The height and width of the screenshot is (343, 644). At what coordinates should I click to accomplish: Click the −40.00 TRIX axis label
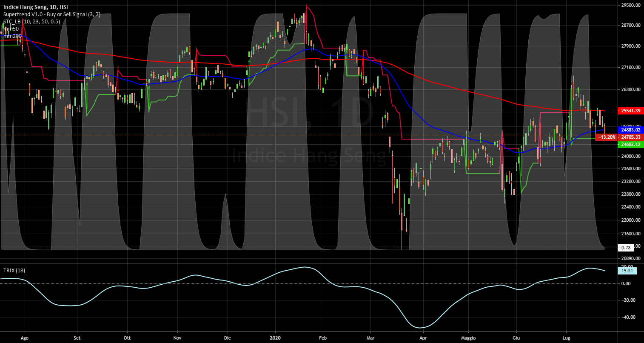tap(629, 317)
